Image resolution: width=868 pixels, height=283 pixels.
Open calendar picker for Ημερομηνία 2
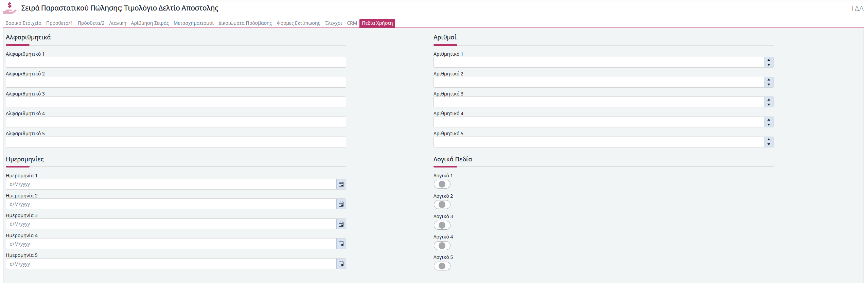pos(341,204)
